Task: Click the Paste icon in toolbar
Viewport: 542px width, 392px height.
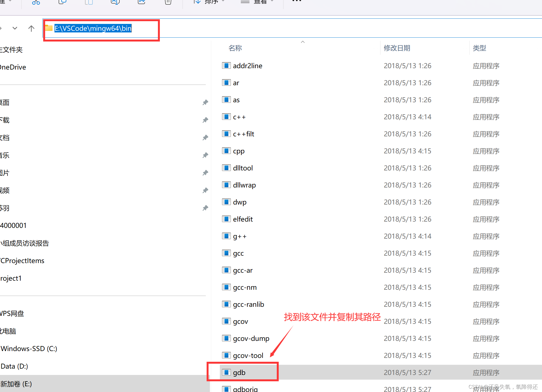Action: click(x=89, y=2)
